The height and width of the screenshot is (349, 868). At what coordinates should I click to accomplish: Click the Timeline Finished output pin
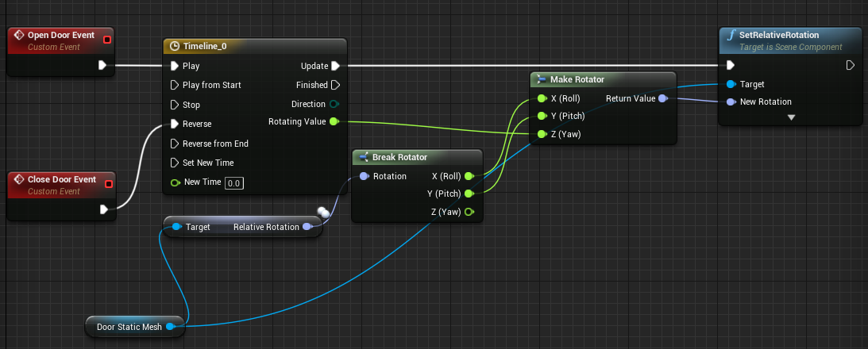click(x=335, y=85)
